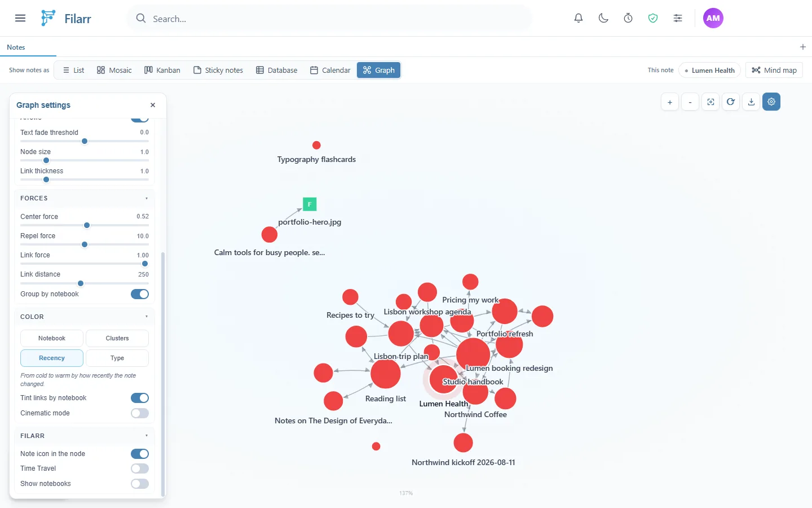
Task: Select Clusters color mode
Action: click(x=117, y=338)
